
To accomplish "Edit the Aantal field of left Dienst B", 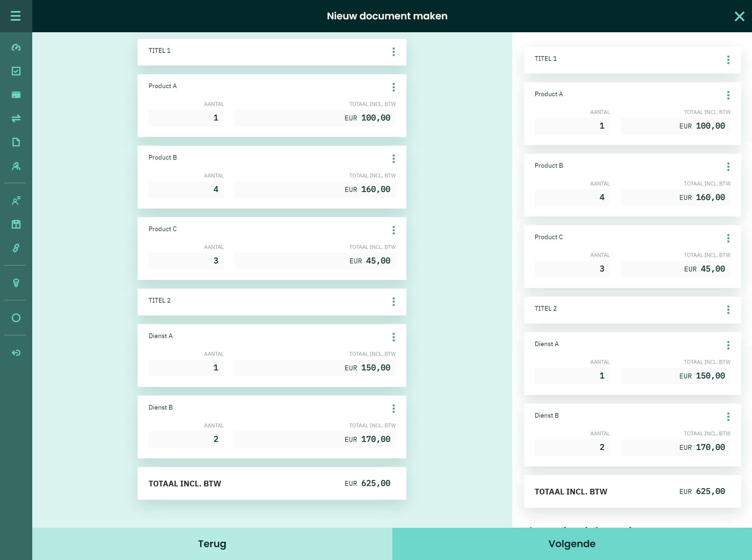I will pyautogui.click(x=186, y=439).
